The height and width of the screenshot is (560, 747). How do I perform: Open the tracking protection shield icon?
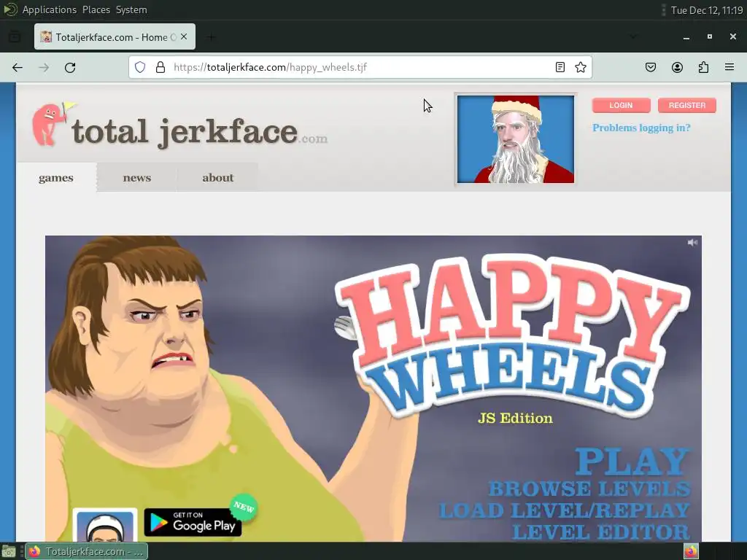[139, 67]
